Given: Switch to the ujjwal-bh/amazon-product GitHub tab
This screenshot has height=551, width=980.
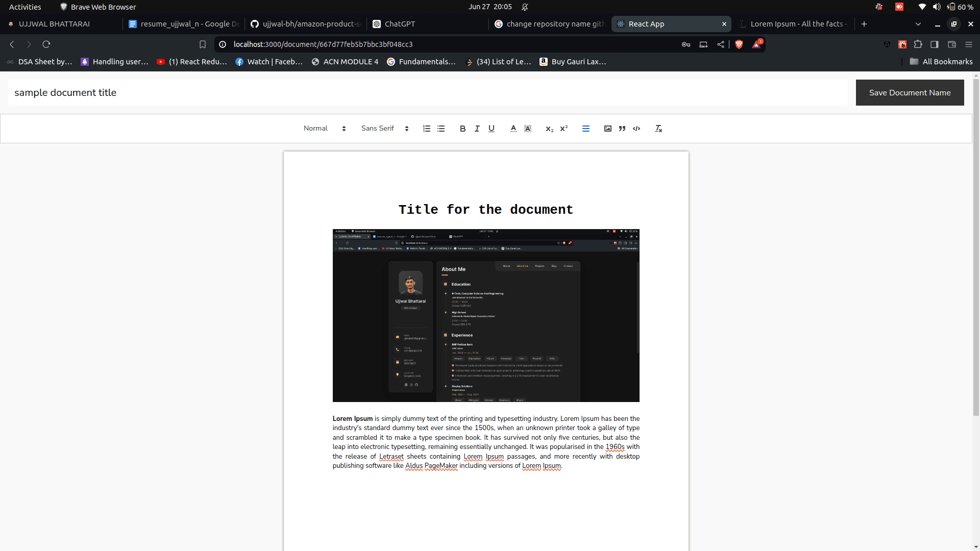Looking at the screenshot, I should tap(306, 24).
